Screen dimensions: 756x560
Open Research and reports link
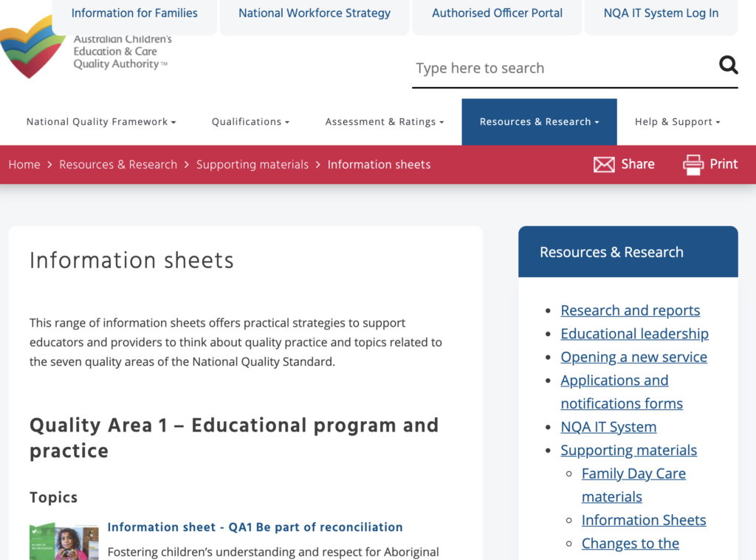(x=630, y=310)
